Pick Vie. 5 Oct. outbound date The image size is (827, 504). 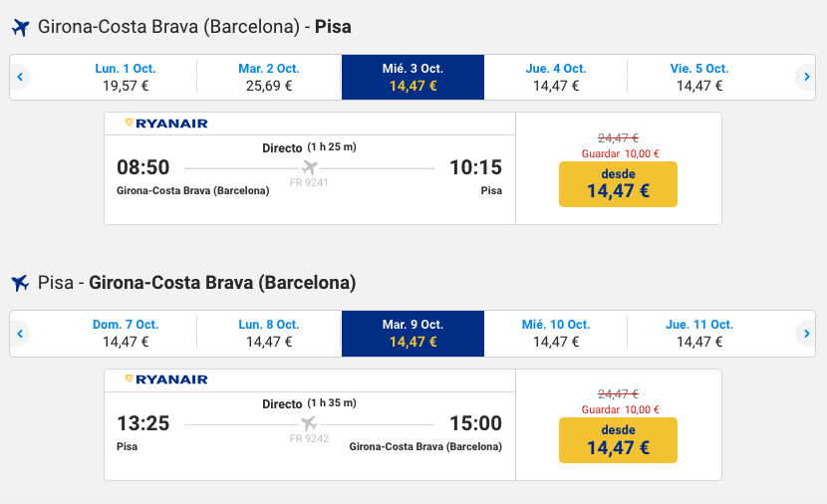[x=699, y=78]
